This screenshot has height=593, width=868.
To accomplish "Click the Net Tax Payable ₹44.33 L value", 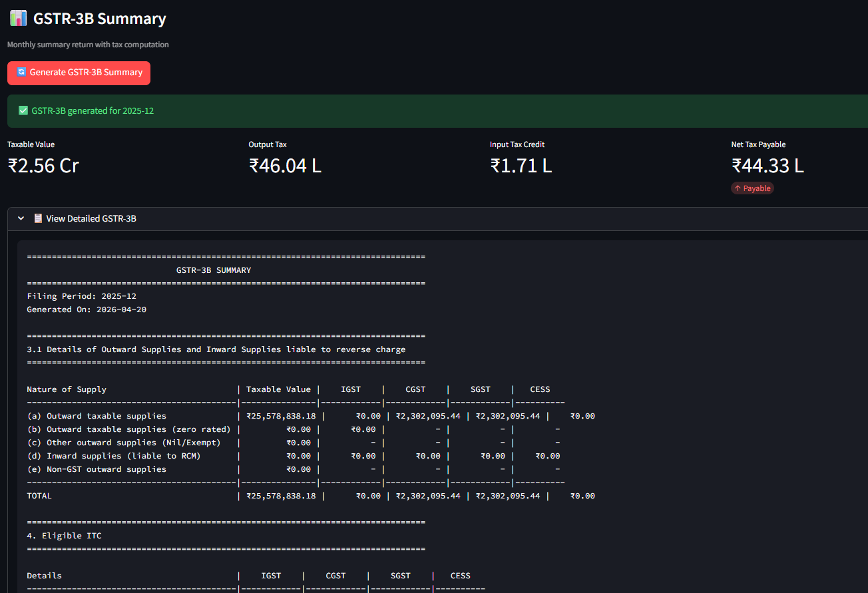I will (767, 165).
